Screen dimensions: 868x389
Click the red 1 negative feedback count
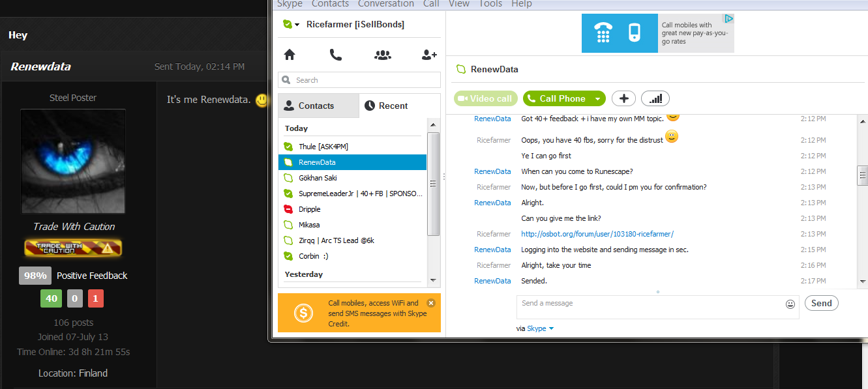coord(96,298)
